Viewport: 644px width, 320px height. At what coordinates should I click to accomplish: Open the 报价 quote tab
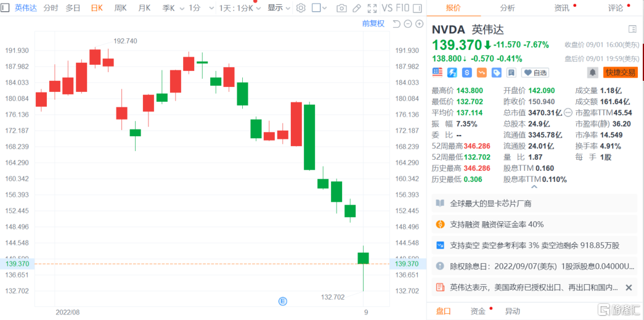(454, 8)
